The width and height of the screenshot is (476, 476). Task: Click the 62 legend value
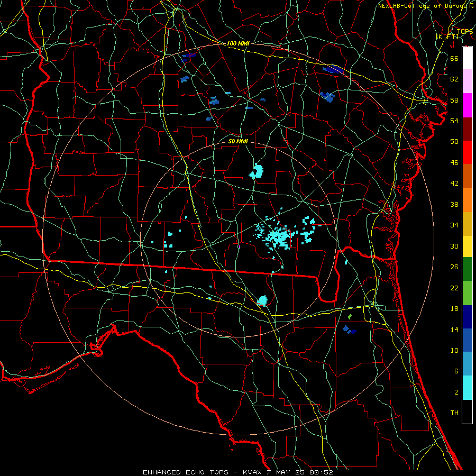[454, 79]
